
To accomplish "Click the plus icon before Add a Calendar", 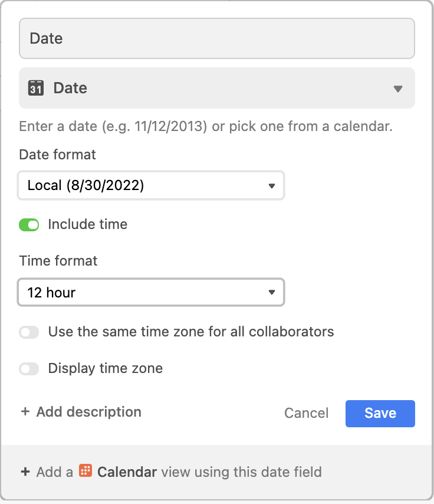I will 25,472.
